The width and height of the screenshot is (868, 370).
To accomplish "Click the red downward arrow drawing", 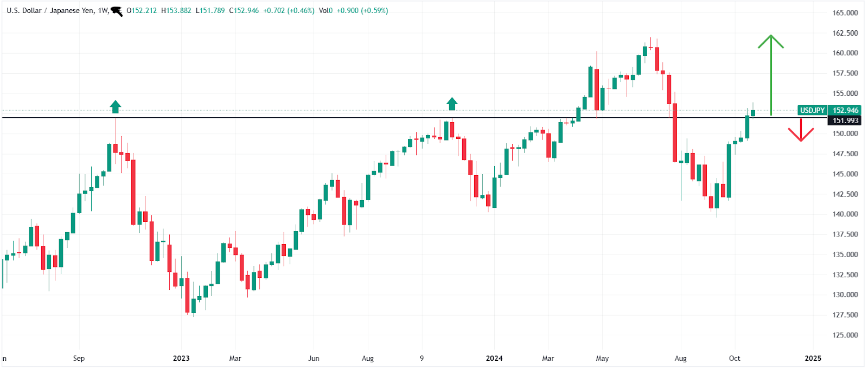I will tap(801, 130).
